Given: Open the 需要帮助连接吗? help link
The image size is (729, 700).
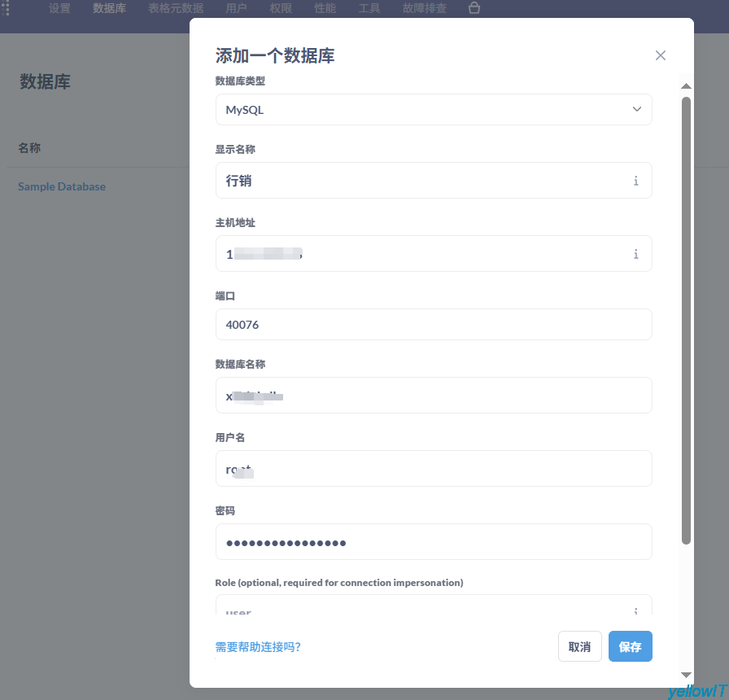Looking at the screenshot, I should [x=258, y=647].
